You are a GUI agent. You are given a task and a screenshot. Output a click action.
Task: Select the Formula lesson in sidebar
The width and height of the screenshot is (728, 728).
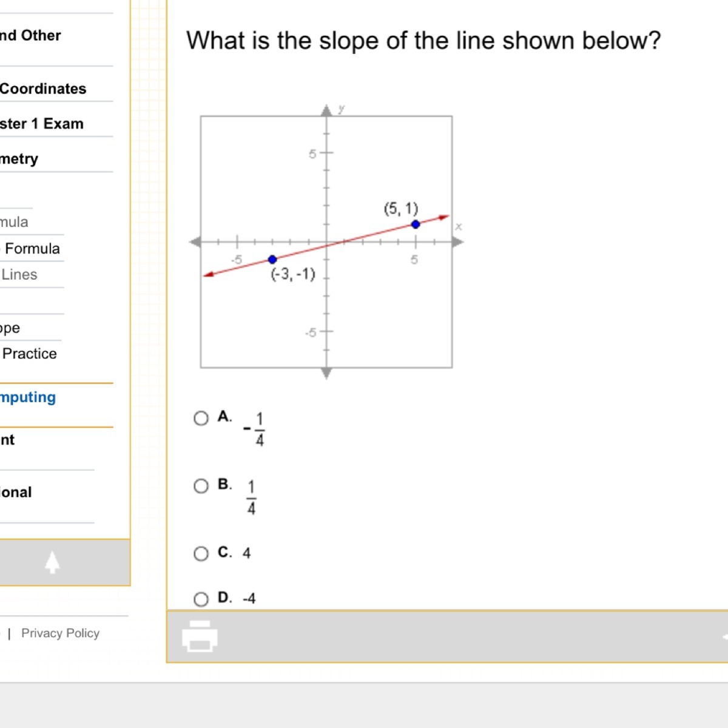coord(32,249)
